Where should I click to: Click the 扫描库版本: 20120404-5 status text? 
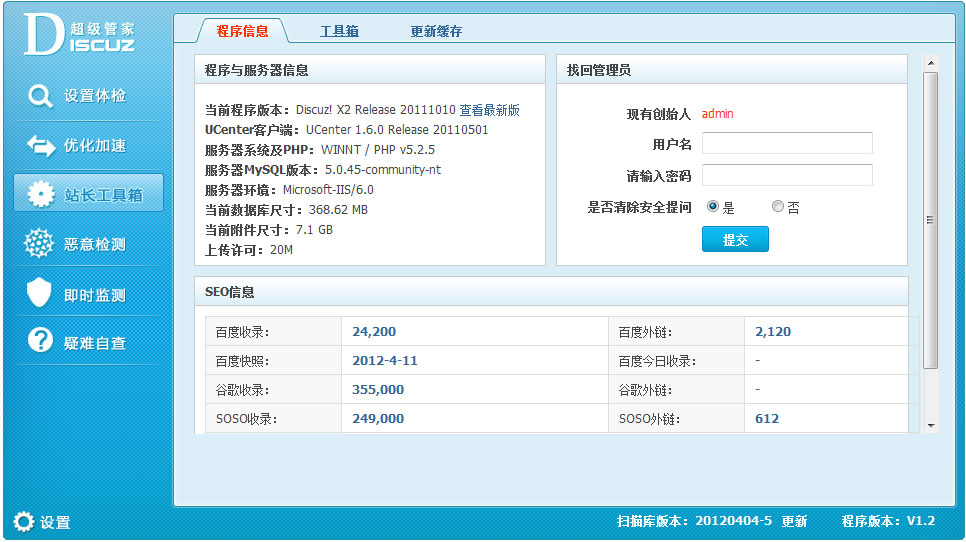click(694, 521)
